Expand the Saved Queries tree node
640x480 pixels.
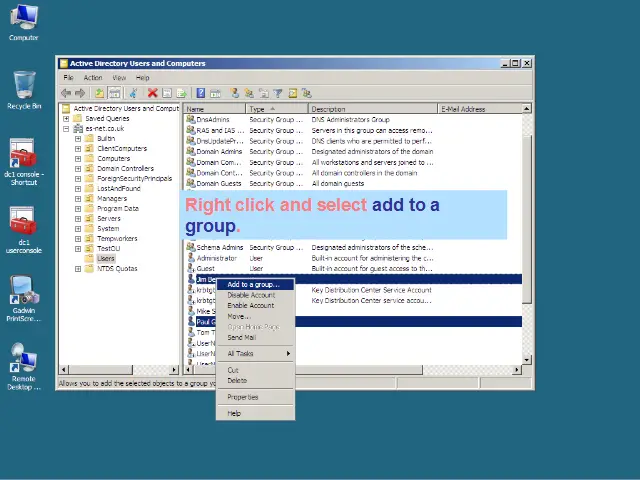pyautogui.click(x=66, y=118)
